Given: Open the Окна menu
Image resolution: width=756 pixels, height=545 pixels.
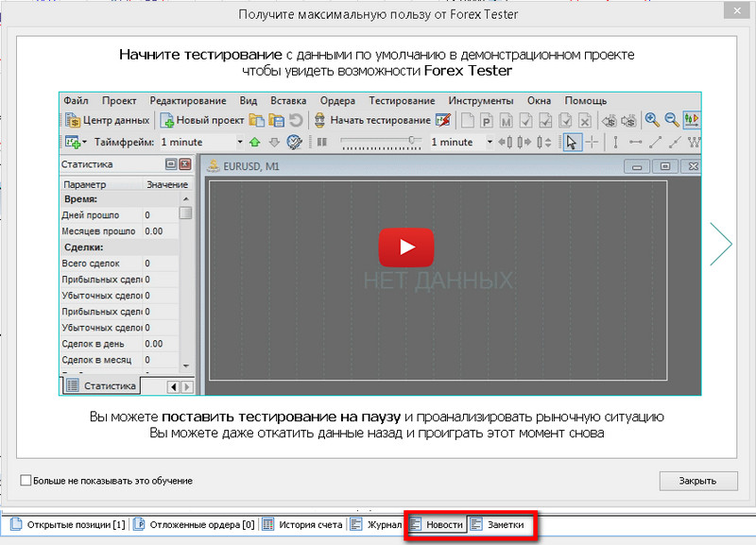Looking at the screenshot, I should pos(539,101).
